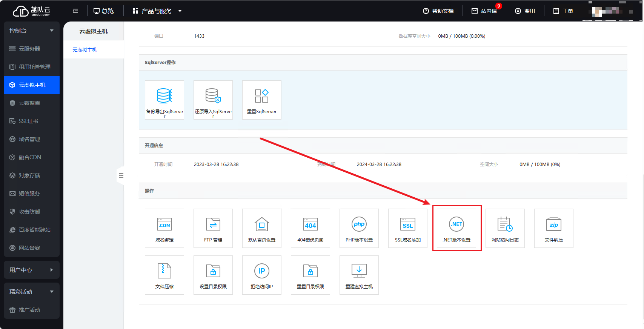Expand the 产品与服务 dropdown
The image size is (644, 329).
pos(157,11)
